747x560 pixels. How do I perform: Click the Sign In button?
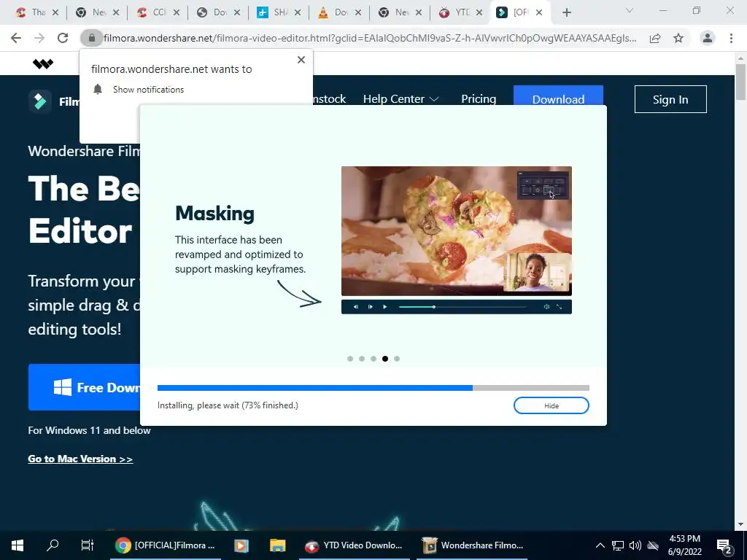point(670,99)
